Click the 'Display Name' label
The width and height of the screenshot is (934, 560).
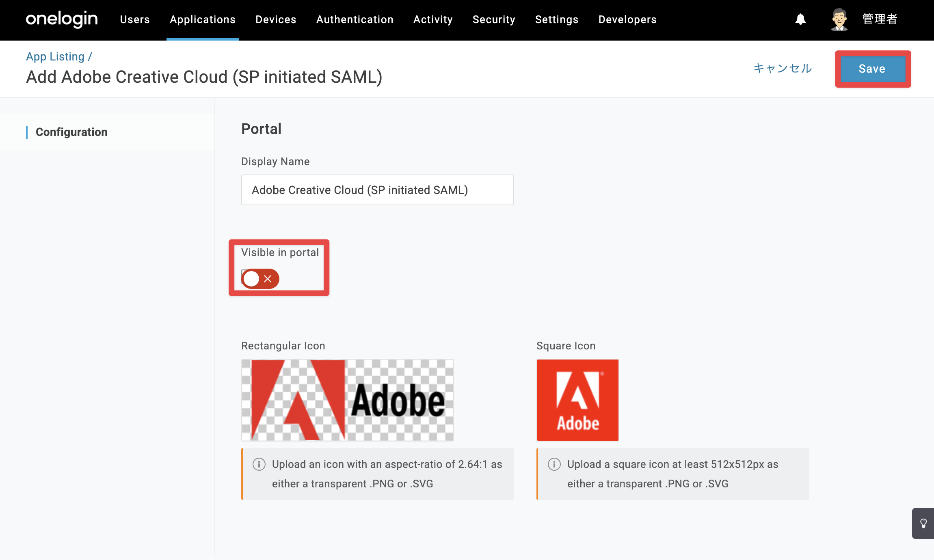(x=275, y=162)
